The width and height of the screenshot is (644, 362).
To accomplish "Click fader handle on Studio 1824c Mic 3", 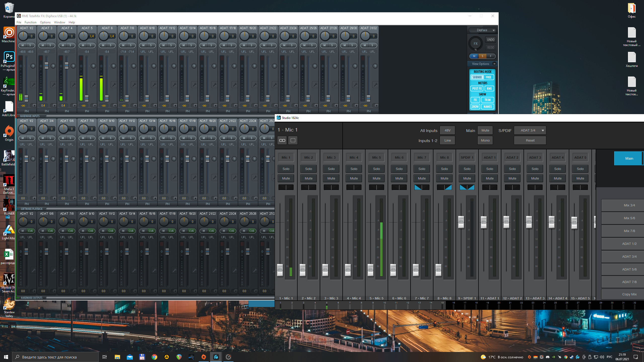I will (x=325, y=270).
